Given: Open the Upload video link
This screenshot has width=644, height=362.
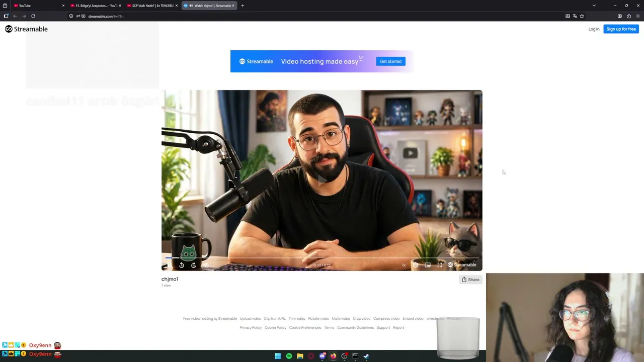Looking at the screenshot, I should pos(250,319).
